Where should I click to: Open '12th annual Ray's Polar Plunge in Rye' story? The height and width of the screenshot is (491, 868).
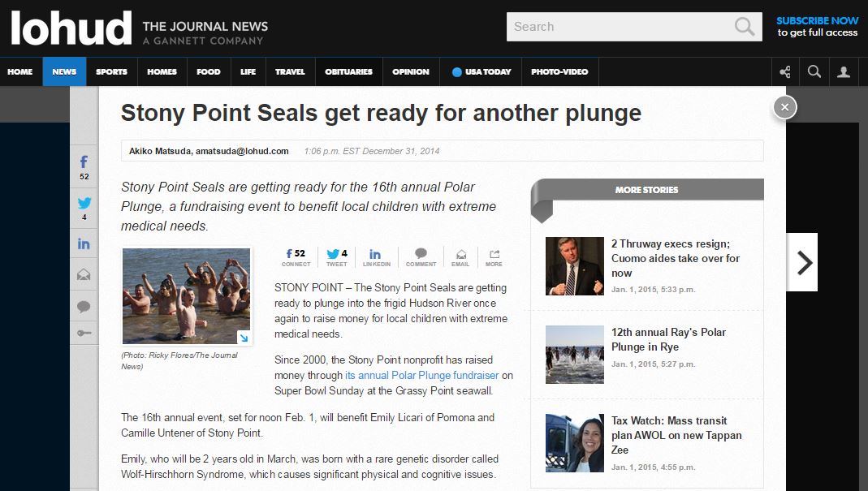point(668,339)
